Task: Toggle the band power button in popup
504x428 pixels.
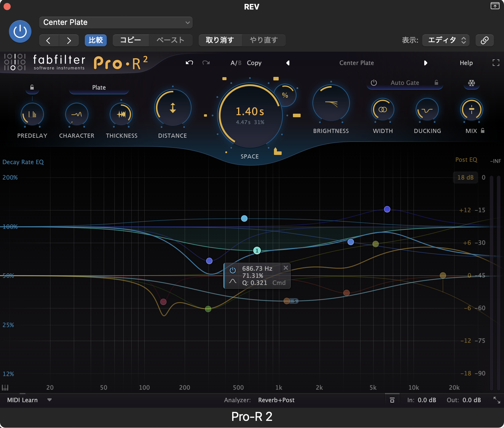Action: 233,270
